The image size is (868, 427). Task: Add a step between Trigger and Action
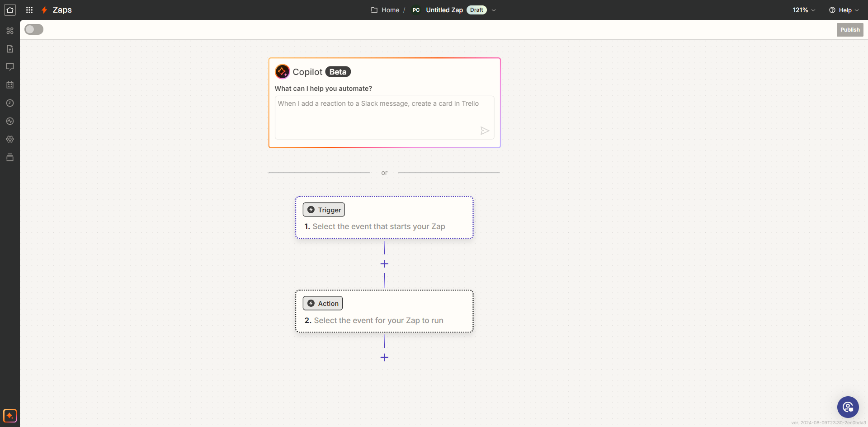point(384,264)
